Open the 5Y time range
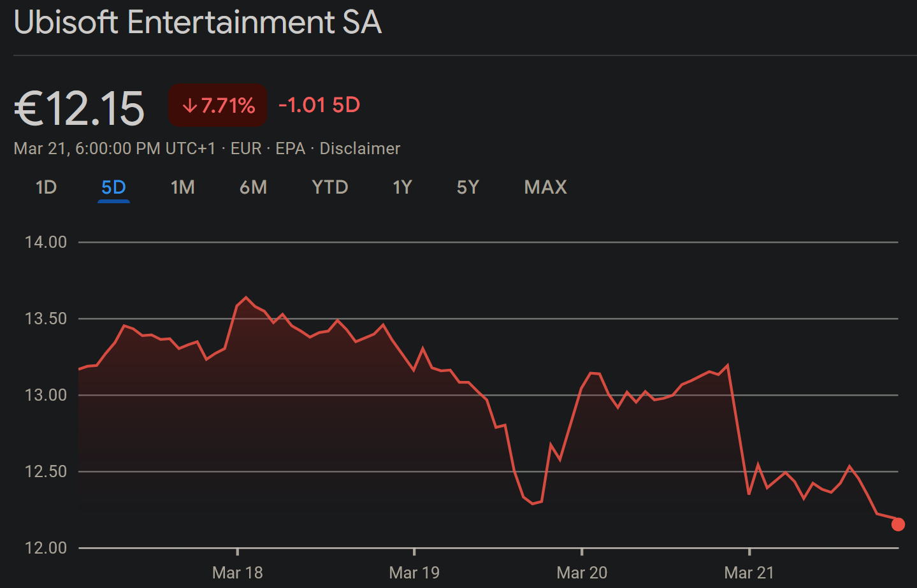The height and width of the screenshot is (588, 917). tap(468, 187)
